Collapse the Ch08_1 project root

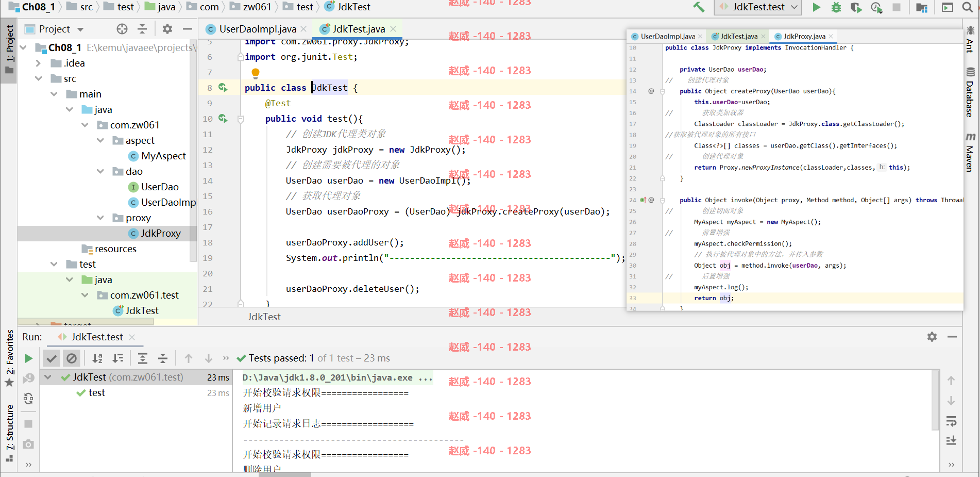coord(23,47)
